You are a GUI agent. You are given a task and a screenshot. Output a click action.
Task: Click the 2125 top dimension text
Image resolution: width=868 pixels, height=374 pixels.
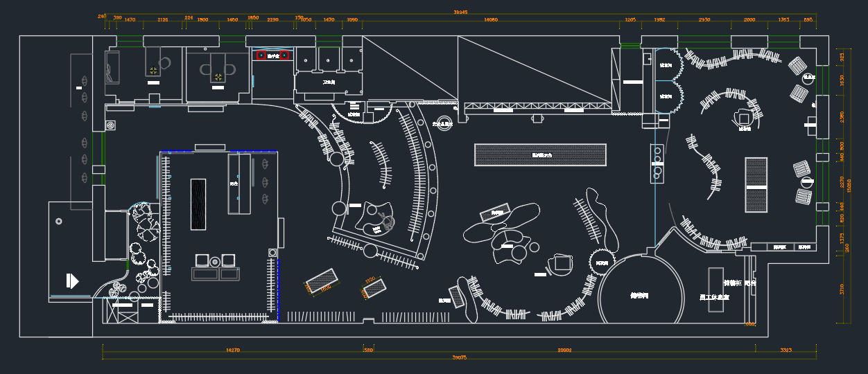click(x=163, y=20)
